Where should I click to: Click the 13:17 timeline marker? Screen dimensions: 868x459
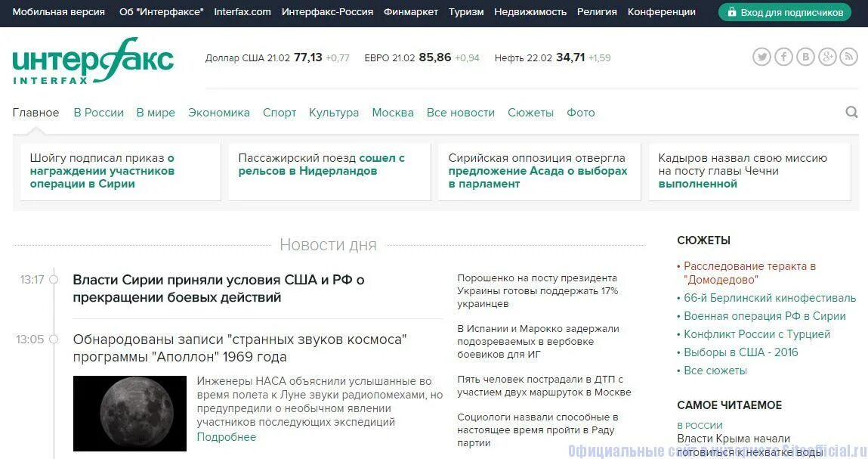pos(54,279)
